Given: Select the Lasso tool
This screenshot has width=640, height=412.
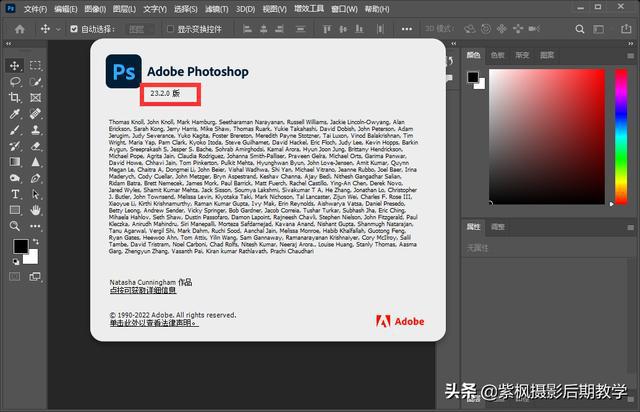Looking at the screenshot, I should (15, 82).
